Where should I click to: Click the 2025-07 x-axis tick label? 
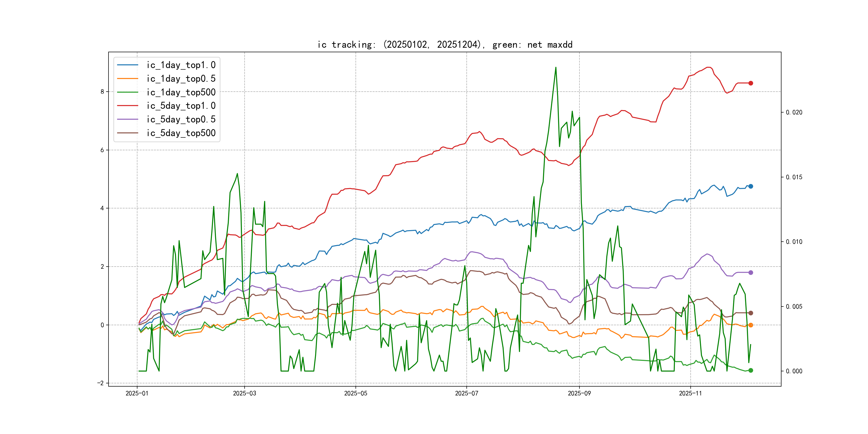pyautogui.click(x=466, y=393)
